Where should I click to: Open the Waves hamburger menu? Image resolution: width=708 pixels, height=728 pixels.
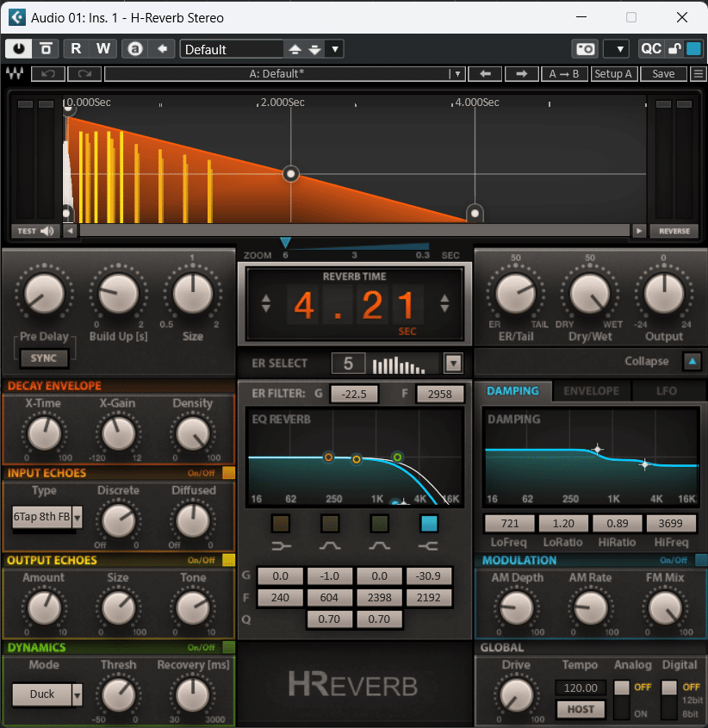698,74
